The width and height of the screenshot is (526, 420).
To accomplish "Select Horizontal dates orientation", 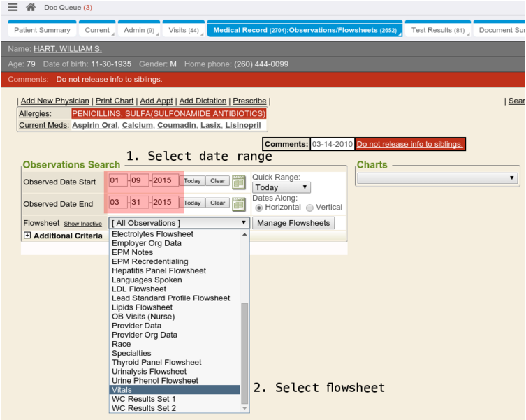I will click(259, 208).
